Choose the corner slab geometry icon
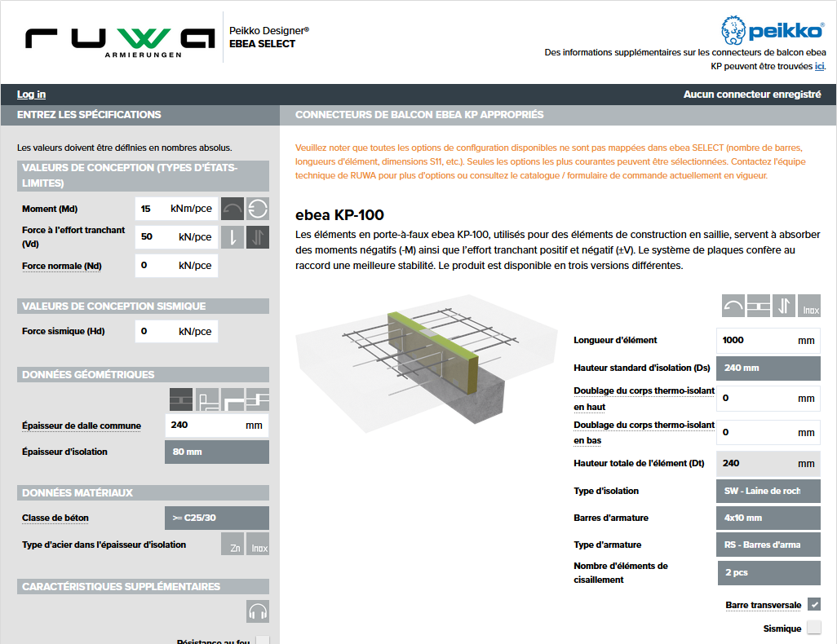This screenshot has height=644, width=837. 232,399
